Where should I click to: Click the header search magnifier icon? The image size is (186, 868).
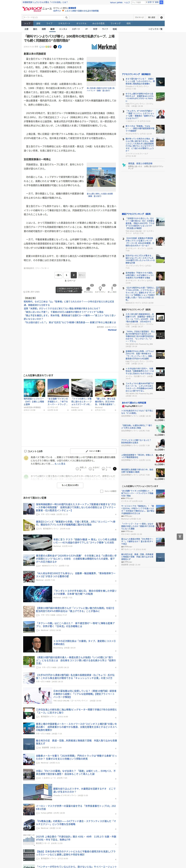pos(66,17)
